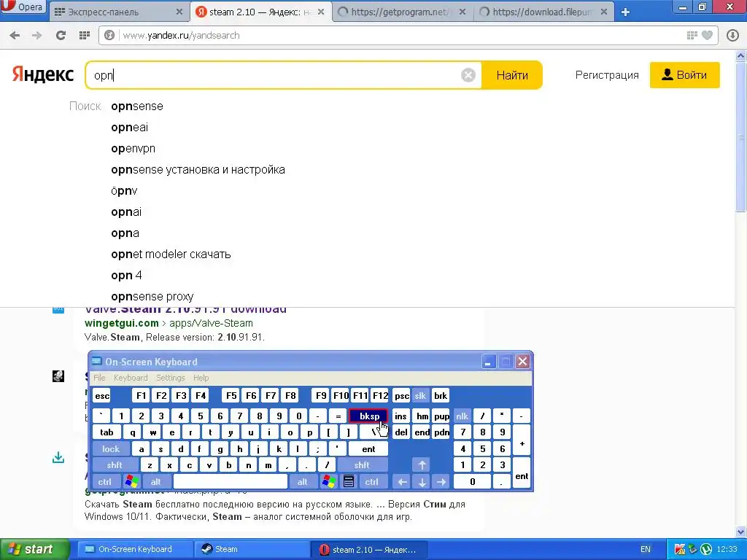This screenshot has height=560, width=747.
Task: Click the right arrow key on keyboard
Action: (441, 482)
